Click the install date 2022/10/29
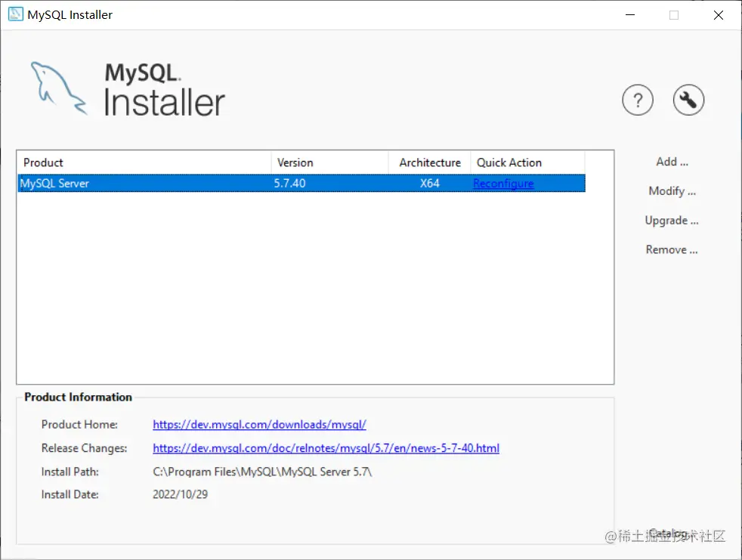The width and height of the screenshot is (742, 560). point(181,494)
